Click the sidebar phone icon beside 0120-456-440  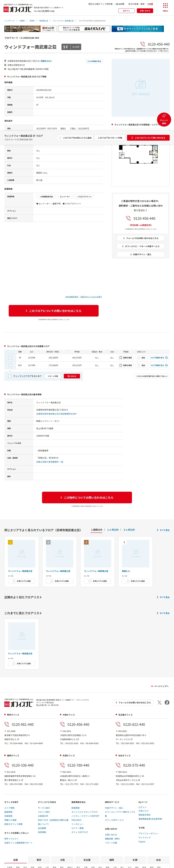(x=128, y=218)
